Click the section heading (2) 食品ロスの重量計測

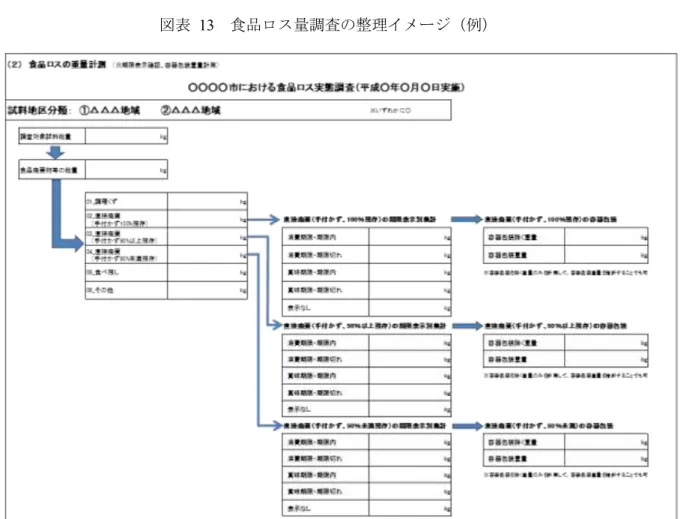[57, 64]
